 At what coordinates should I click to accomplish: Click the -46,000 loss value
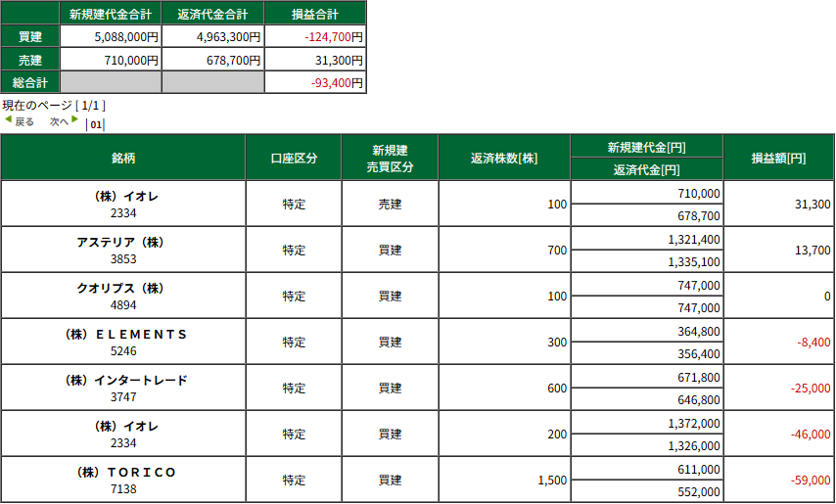click(811, 435)
